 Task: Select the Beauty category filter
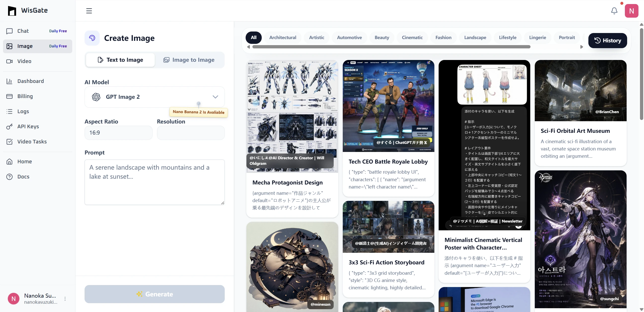coord(382,38)
